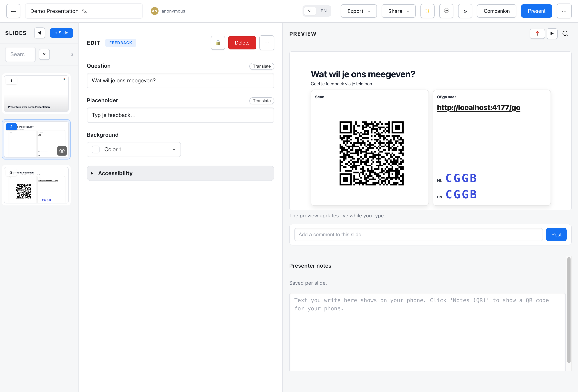Clear the slide search with the X
Viewport: 578px width, 392px height.
click(x=44, y=54)
